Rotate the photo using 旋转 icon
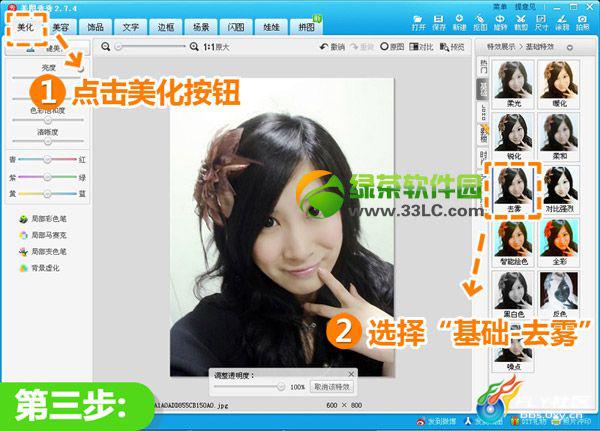The height and width of the screenshot is (431, 600). (x=500, y=23)
